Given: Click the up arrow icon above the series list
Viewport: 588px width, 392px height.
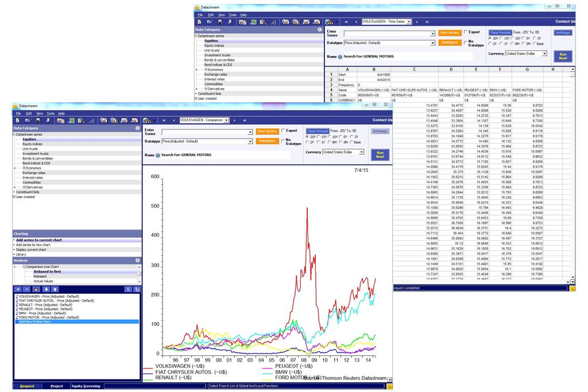Looking at the screenshot, I should coord(55,289).
